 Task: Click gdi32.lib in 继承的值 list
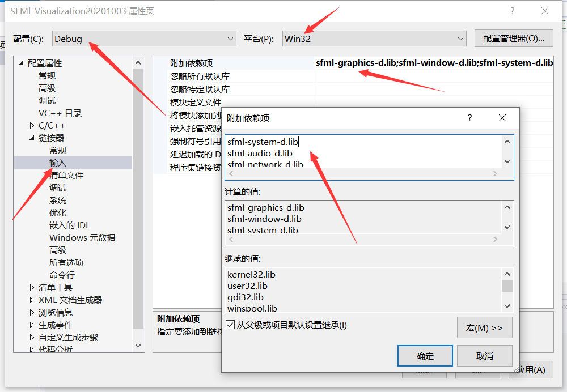click(x=245, y=297)
